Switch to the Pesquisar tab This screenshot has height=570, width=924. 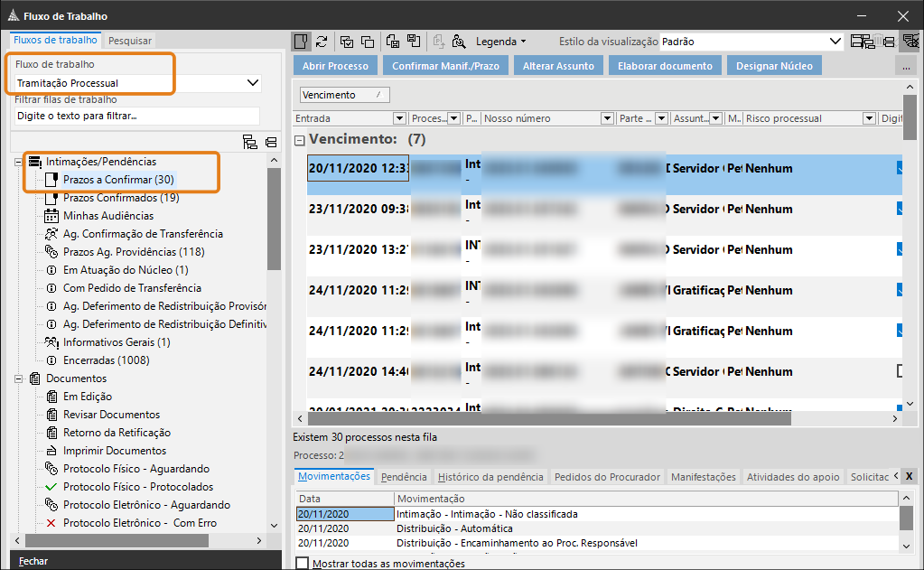129,41
